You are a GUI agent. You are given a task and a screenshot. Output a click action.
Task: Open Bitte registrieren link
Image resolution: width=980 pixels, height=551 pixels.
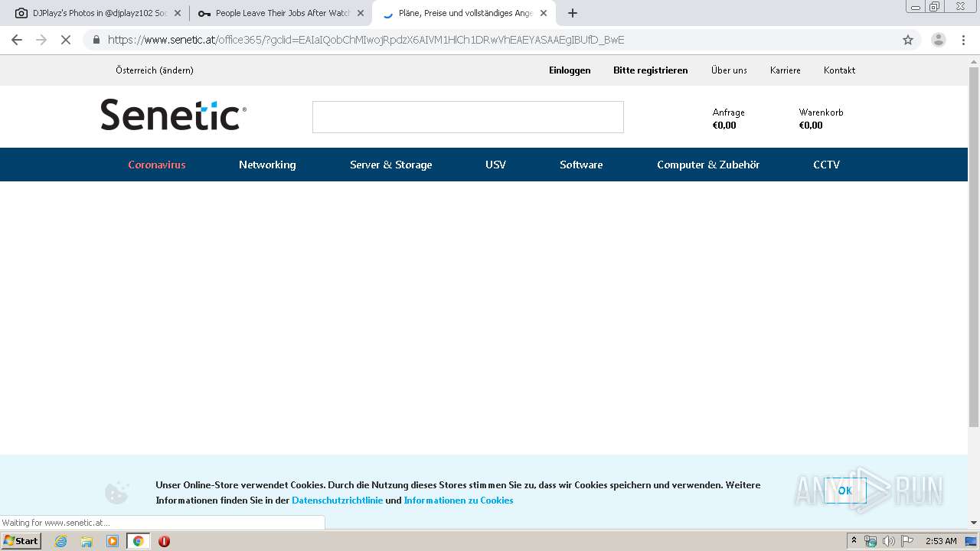(x=651, y=70)
